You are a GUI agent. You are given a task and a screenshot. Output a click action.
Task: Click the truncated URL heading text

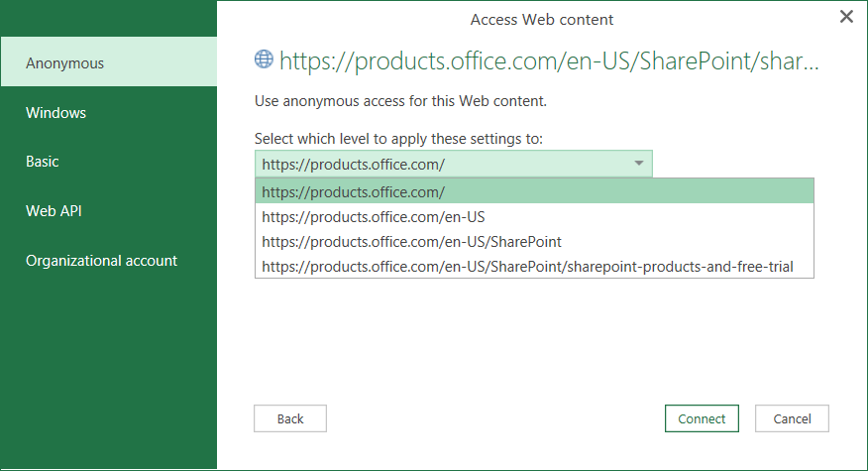(x=549, y=61)
